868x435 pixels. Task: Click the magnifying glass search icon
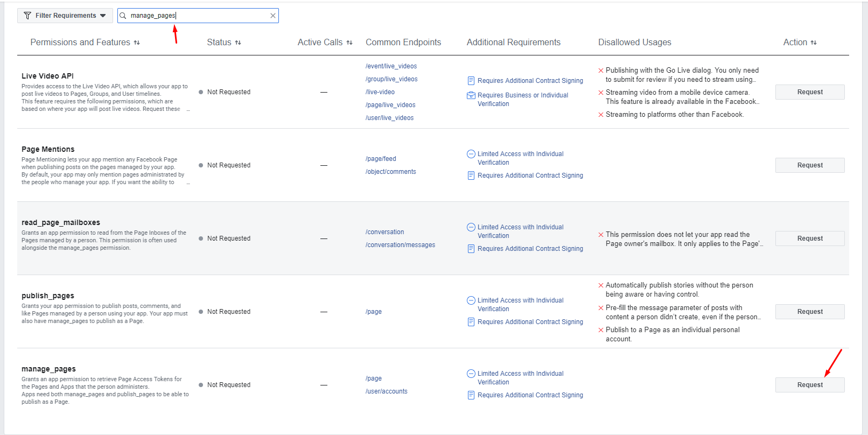click(x=123, y=16)
